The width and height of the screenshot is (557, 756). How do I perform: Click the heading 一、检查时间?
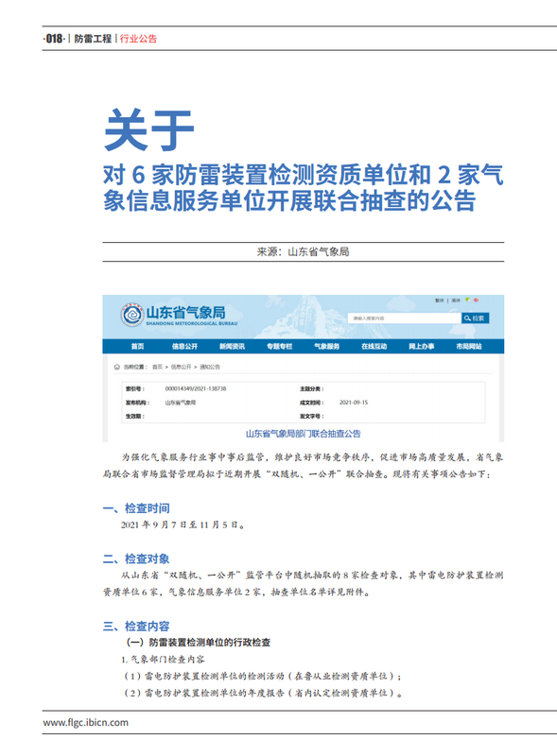point(136,508)
